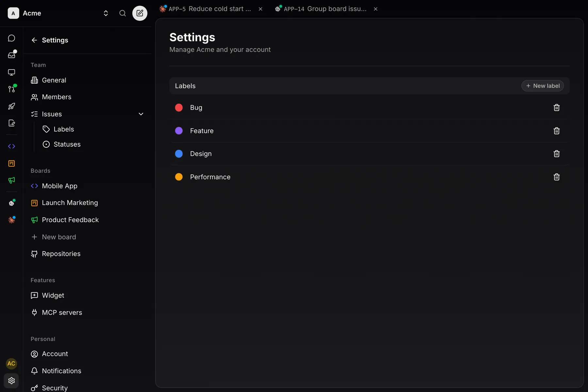Open Product Feedback megaphone icon in left rail
This screenshot has height=392, width=588.
coord(11,180)
